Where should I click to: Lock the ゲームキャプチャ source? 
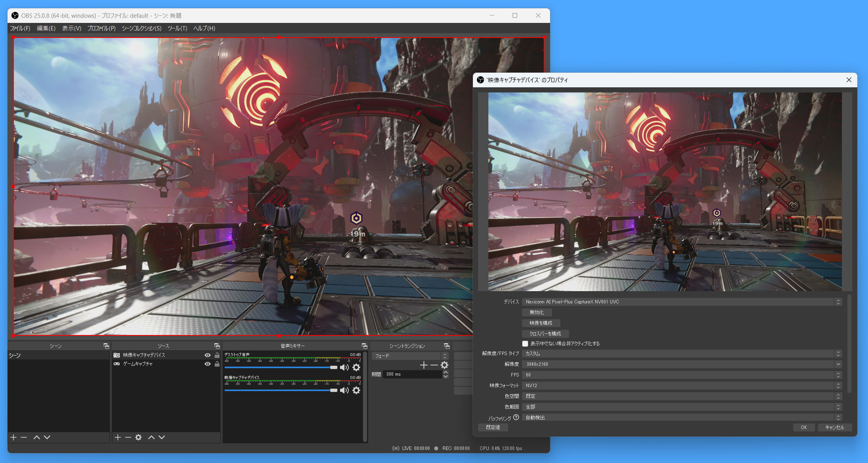pyautogui.click(x=217, y=364)
